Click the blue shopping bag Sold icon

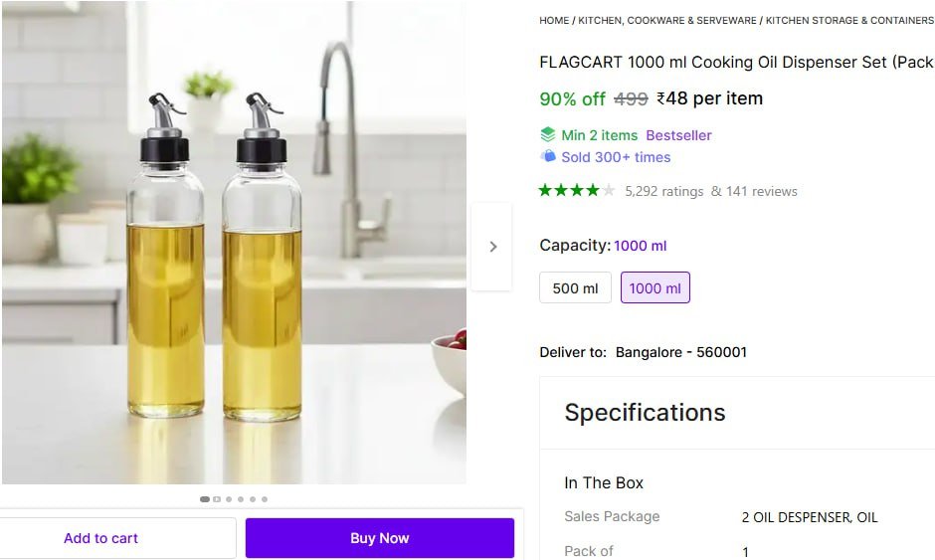[547, 156]
